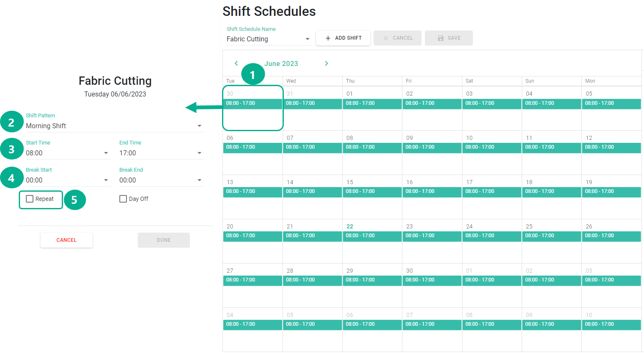Open the Start Time dropdown
This screenshot has width=644, height=355.
[106, 153]
